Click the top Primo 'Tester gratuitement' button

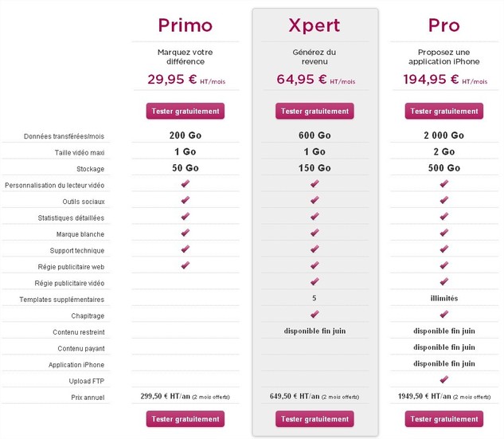pyautogui.click(x=185, y=111)
